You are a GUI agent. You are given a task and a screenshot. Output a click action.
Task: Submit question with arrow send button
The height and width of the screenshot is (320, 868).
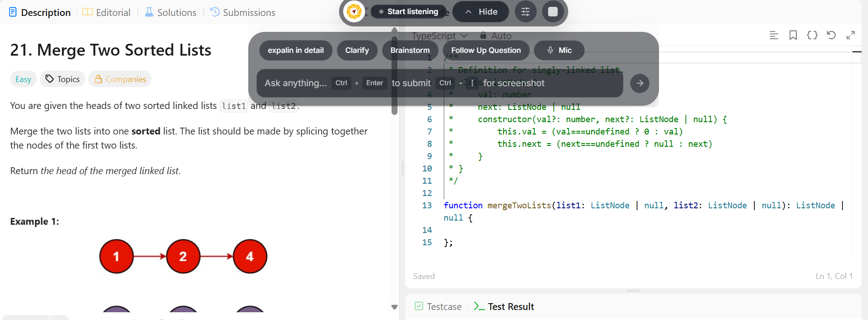[640, 83]
